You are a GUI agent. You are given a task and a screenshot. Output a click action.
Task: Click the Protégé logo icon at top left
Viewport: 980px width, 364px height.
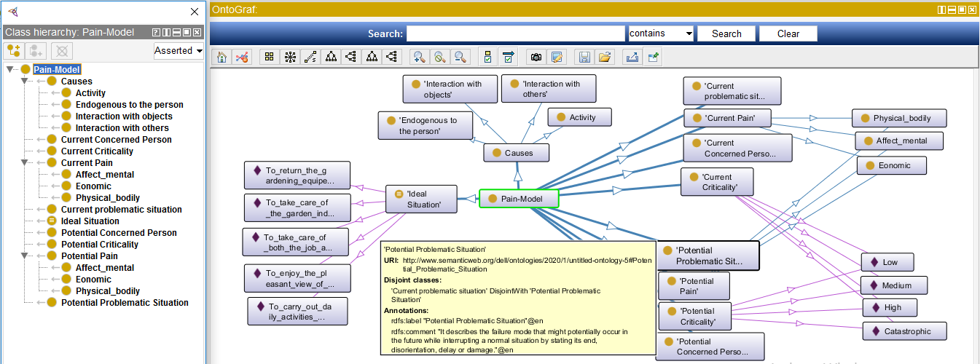[13, 12]
